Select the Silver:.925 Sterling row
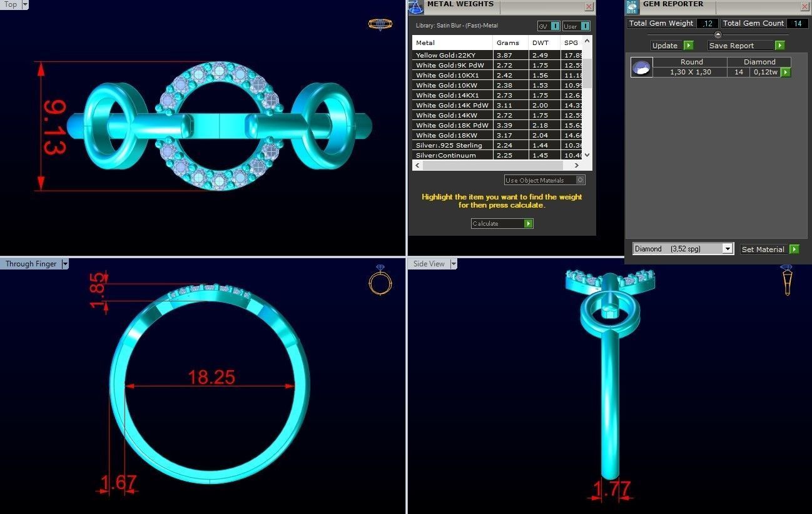The height and width of the screenshot is (514, 812). [x=497, y=145]
